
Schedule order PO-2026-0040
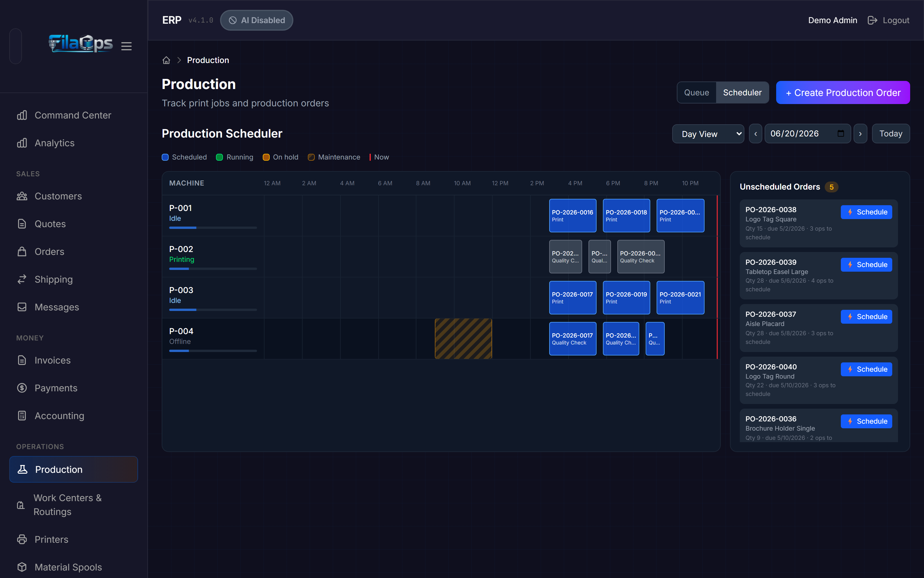[866, 369]
